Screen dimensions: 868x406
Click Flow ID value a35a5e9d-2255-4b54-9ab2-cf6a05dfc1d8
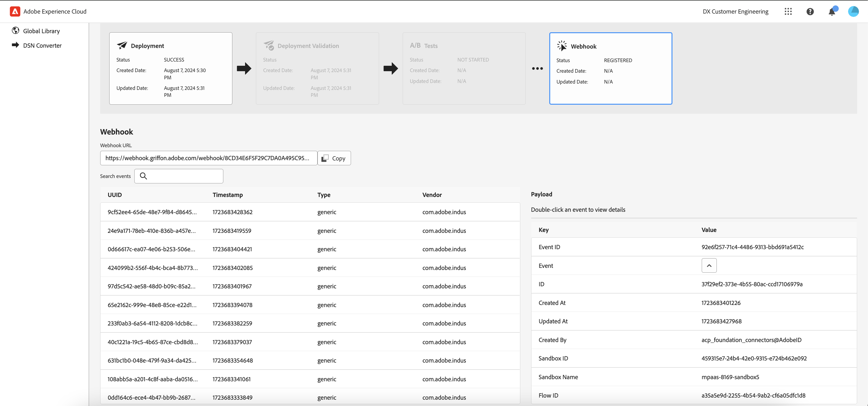click(x=753, y=395)
